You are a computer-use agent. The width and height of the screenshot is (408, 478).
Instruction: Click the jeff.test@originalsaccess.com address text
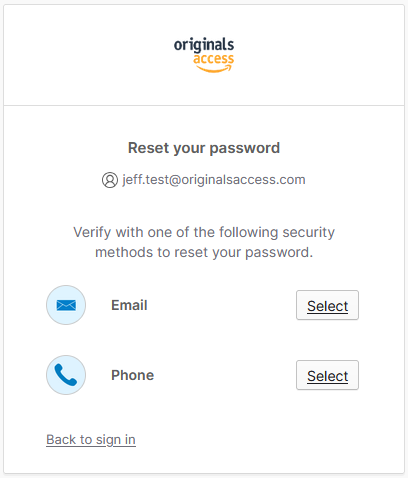[214, 180]
